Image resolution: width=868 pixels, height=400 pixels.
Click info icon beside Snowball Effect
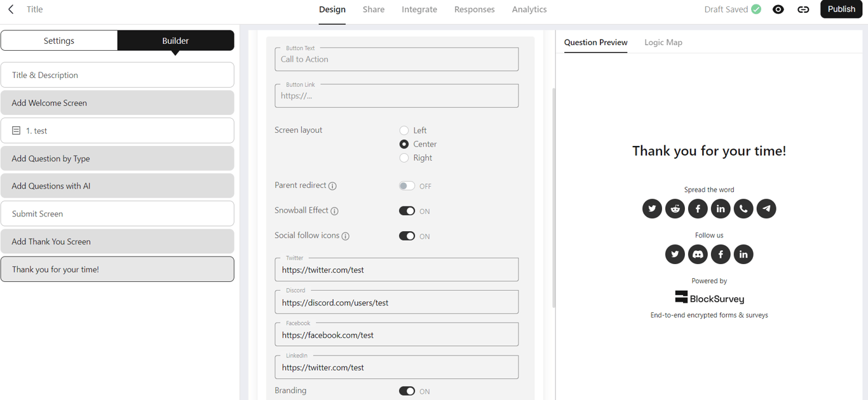coord(335,211)
